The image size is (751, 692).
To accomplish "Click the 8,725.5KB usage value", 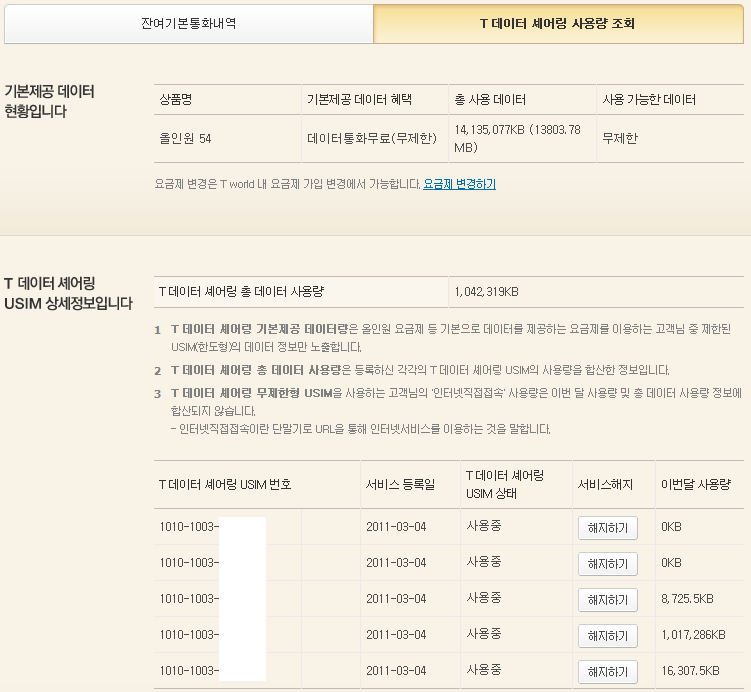I will tap(687, 599).
